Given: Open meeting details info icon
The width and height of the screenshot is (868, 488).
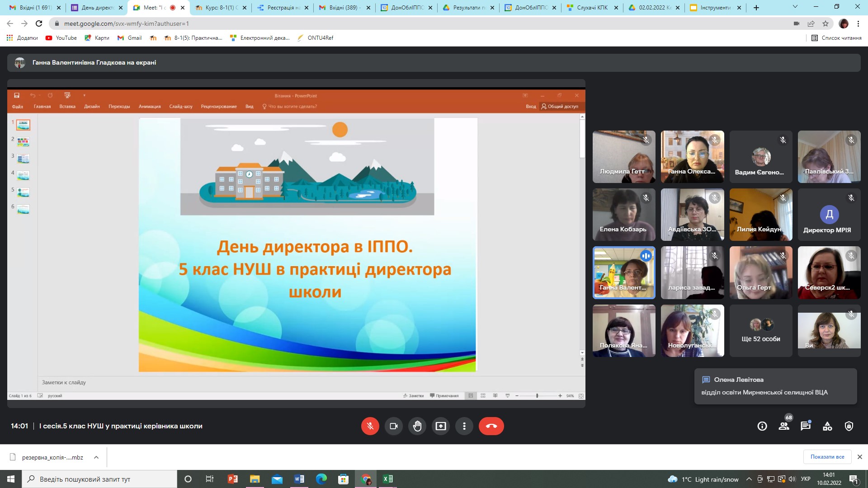Looking at the screenshot, I should 762,426.
